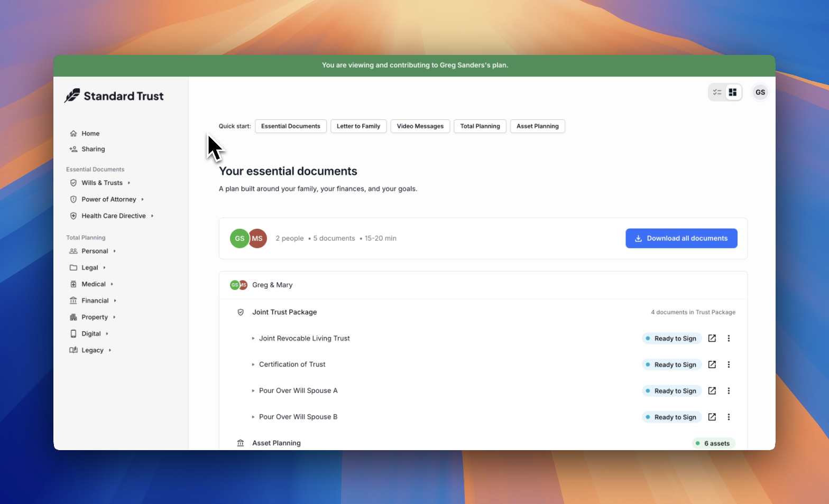Open Wills & Trusts menu item
The width and height of the screenshot is (829, 504).
pyautogui.click(x=102, y=183)
